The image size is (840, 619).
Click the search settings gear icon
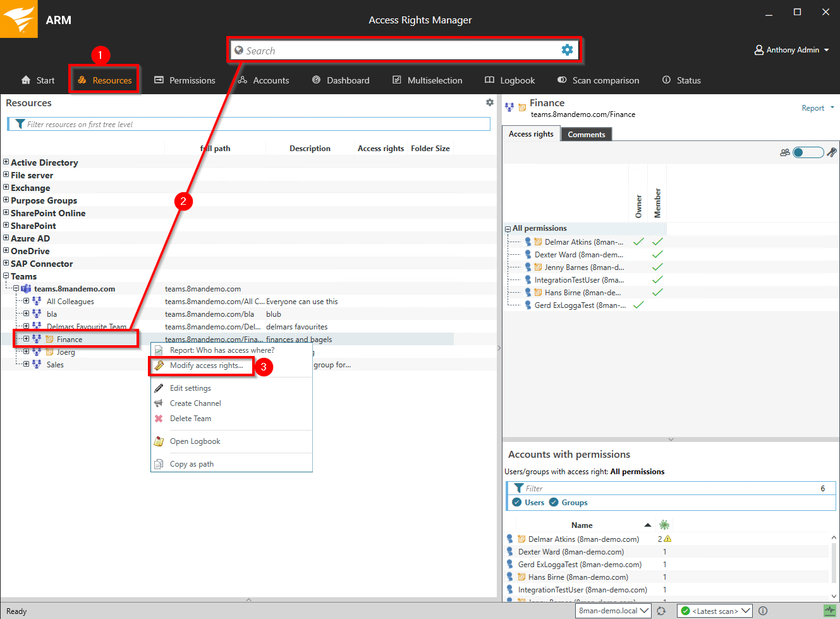[x=567, y=50]
